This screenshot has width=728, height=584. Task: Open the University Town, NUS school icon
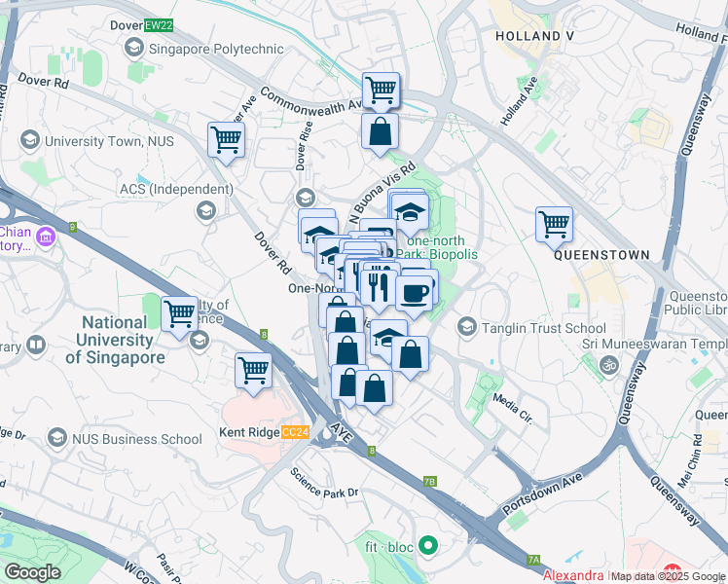pos(30,140)
